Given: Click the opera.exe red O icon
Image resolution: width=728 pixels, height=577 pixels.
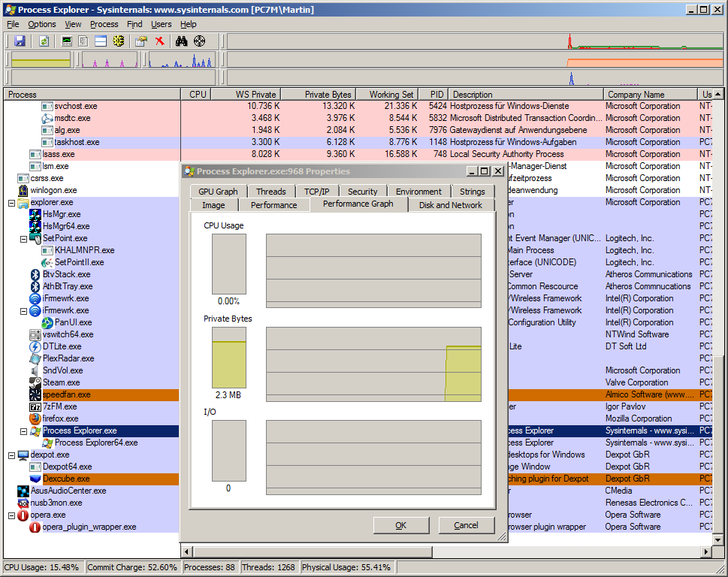Looking at the screenshot, I should tap(23, 515).
